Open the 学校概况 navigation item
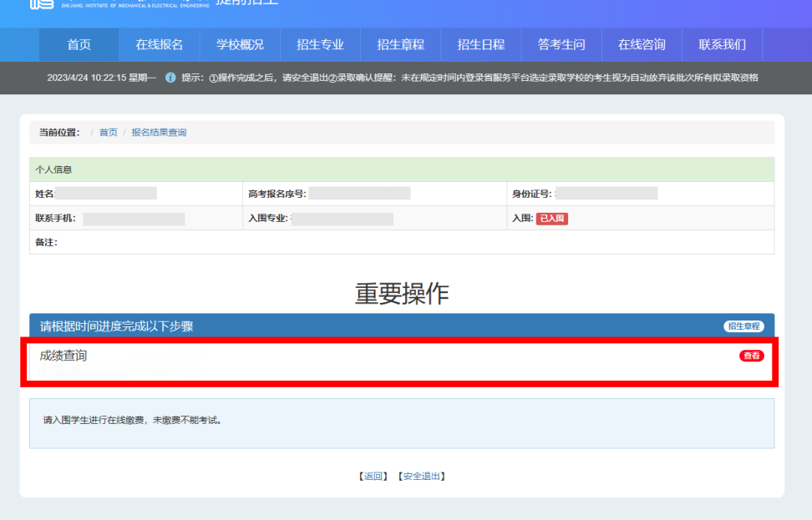The image size is (812, 520). tap(240, 45)
